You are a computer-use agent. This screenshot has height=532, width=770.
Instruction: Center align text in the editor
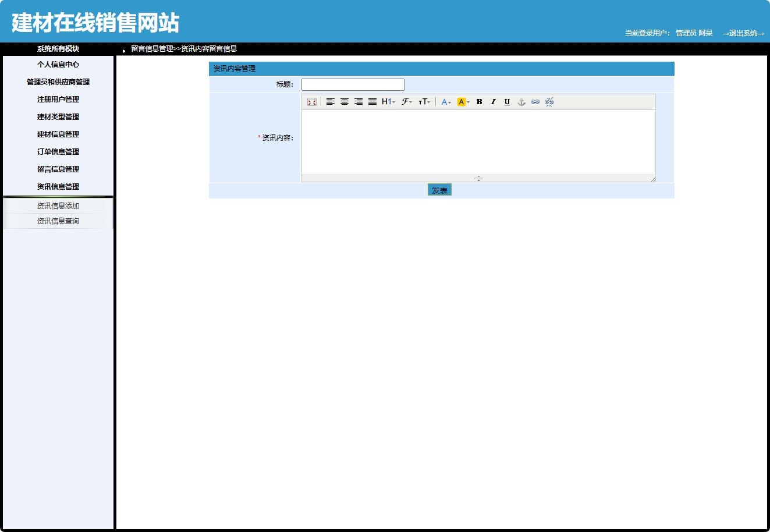[x=345, y=102]
